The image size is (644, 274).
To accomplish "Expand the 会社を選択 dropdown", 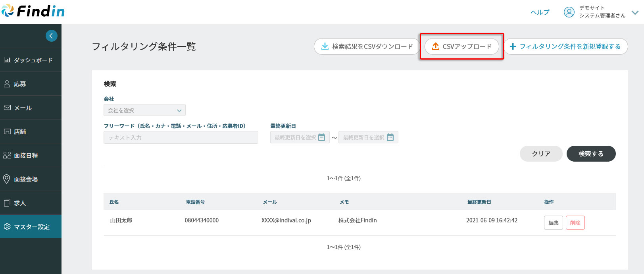I will (x=144, y=110).
